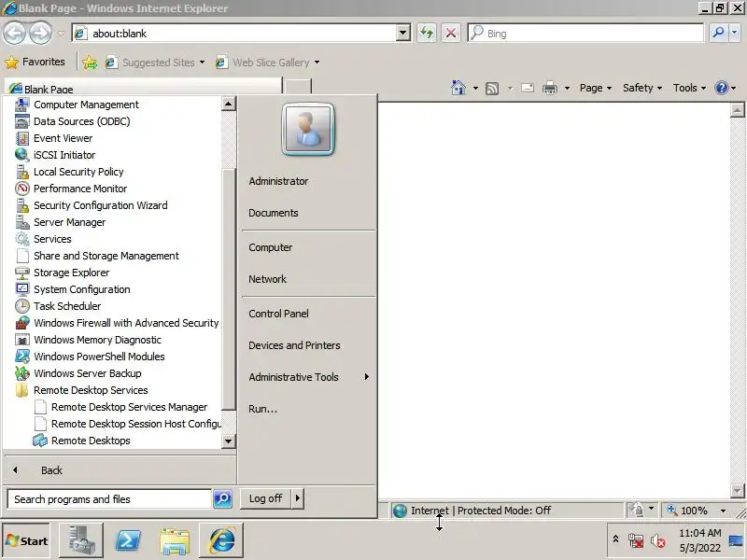This screenshot has width=747, height=560.
Task: Open the Help question mark menu
Action: point(726,88)
